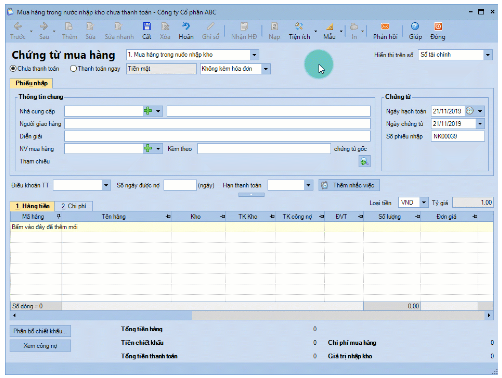Open the Loại tiền VND dropdown
This screenshot has width=502, height=378.
[x=423, y=202]
